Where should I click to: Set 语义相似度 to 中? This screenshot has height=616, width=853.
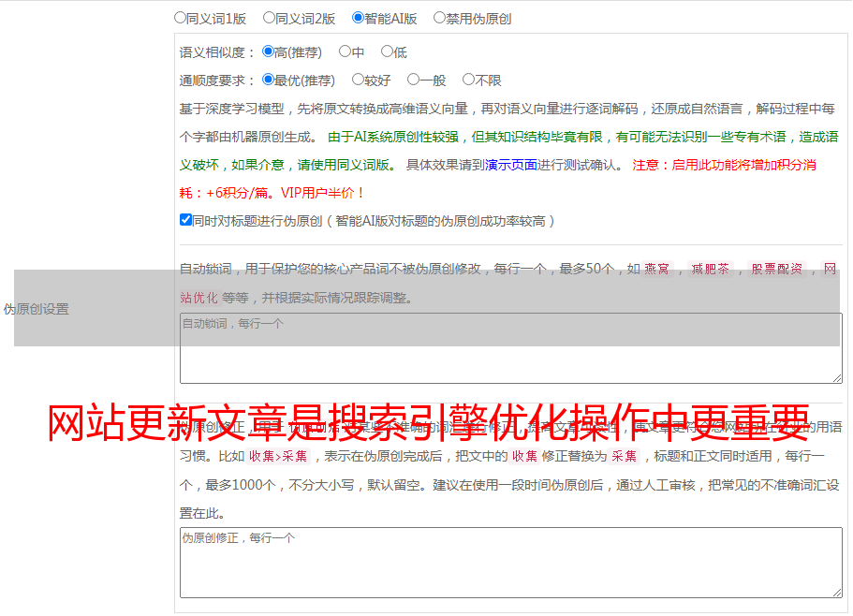point(345,51)
